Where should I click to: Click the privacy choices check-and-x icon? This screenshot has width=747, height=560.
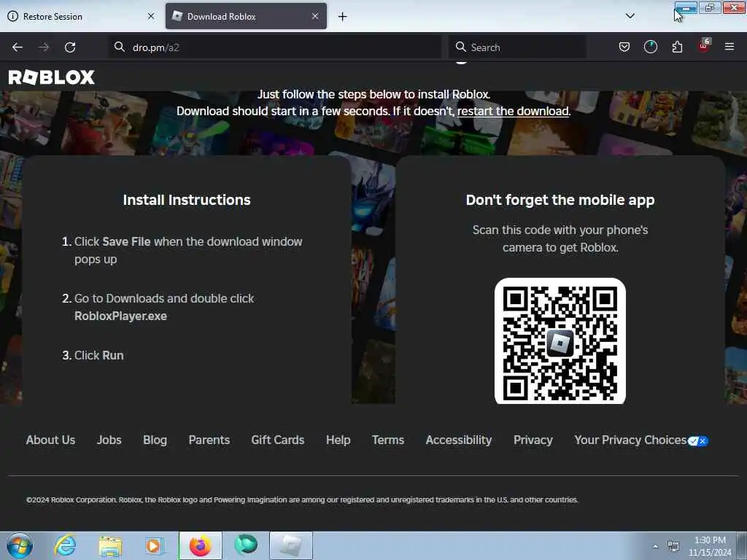(x=698, y=441)
